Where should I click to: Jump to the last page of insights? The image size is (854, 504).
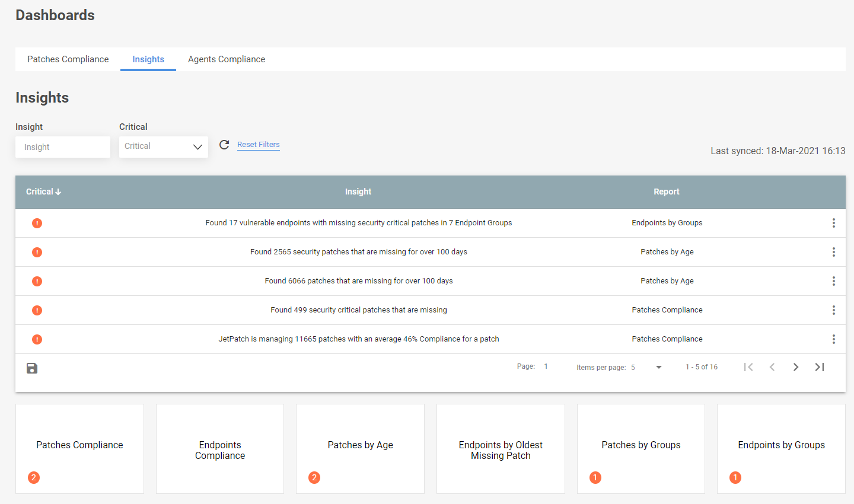click(x=820, y=367)
